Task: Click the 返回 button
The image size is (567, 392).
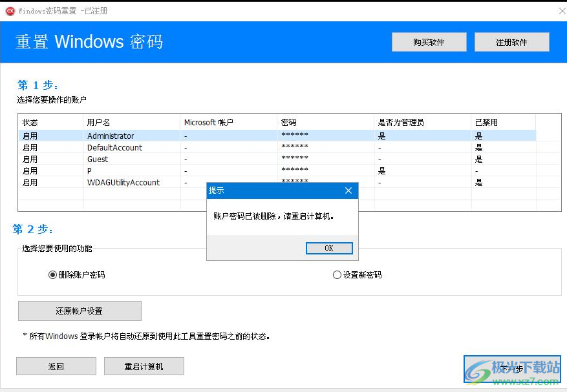Action: point(56,366)
